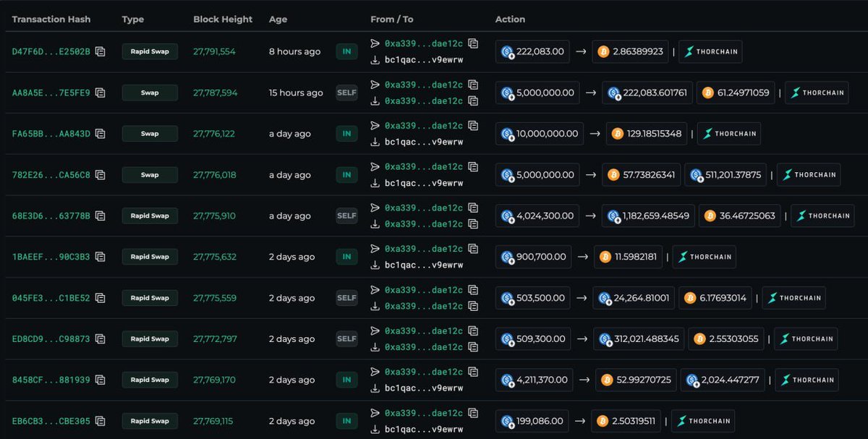Open transaction 045FE3...C1BE52
This screenshot has width=868, height=439.
[x=51, y=298]
